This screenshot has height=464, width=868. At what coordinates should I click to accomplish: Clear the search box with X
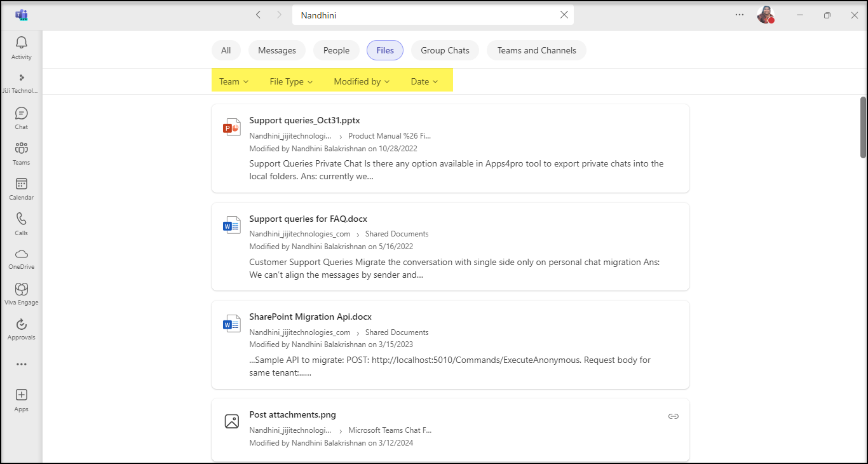[x=564, y=15]
